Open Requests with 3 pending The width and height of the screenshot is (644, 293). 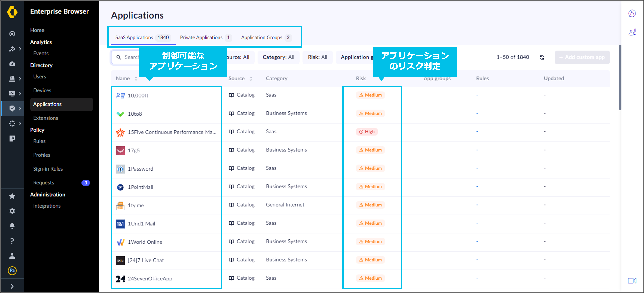click(x=61, y=183)
